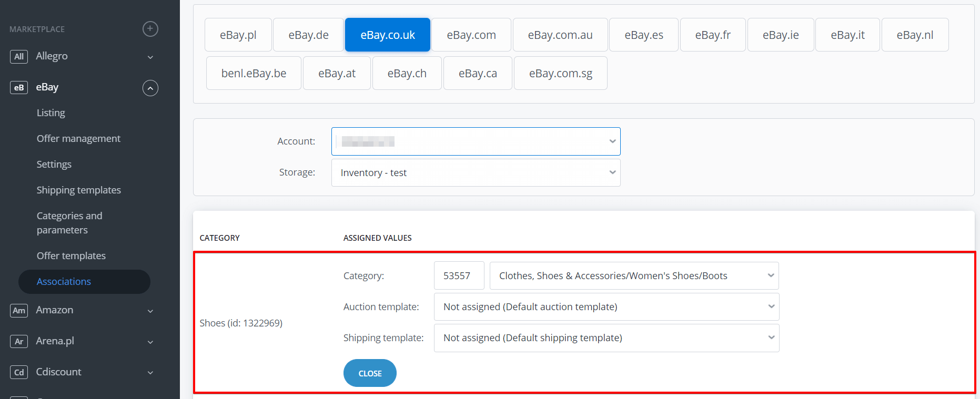Collapse the eBay menu with circled chevron
980x399 pixels.
click(x=150, y=88)
